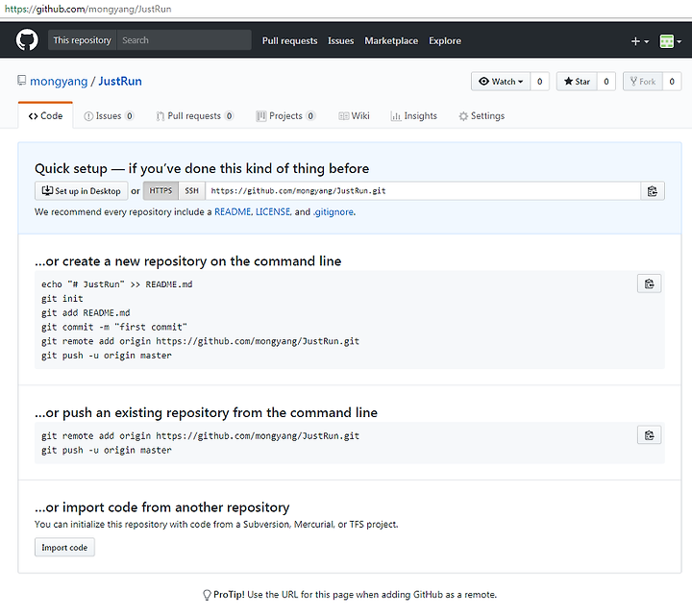Fork the JustRun repository
This screenshot has height=616, width=692.
643,82
